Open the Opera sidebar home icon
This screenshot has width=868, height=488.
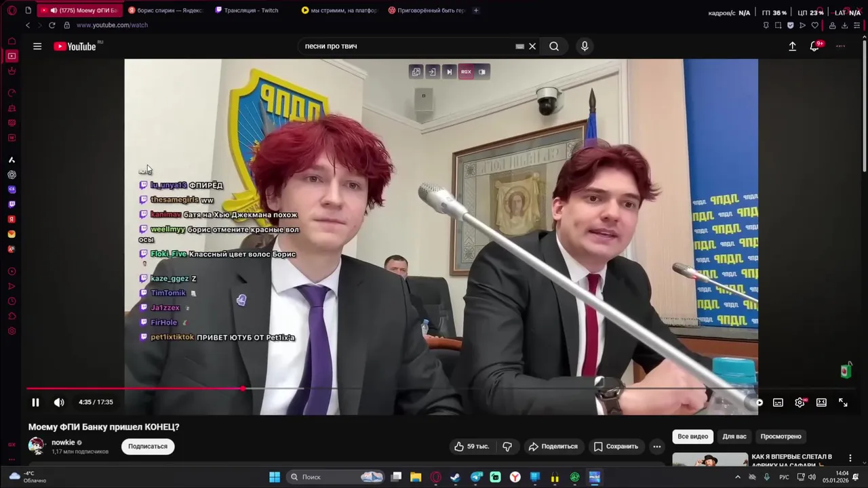coord(12,41)
